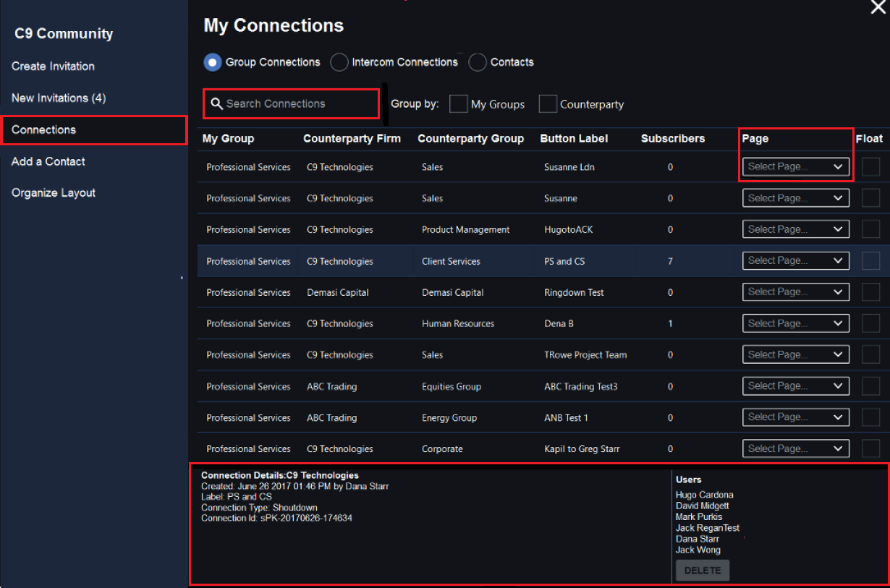Open Select Page dropdown for ABC Trading Test3

click(796, 386)
